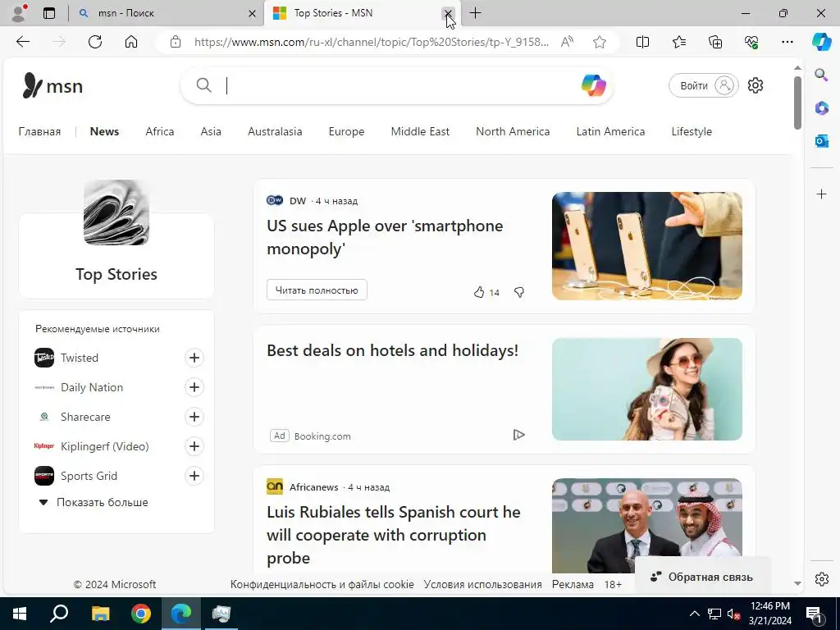Select the News navigation tab
The image size is (840, 630).
104,131
